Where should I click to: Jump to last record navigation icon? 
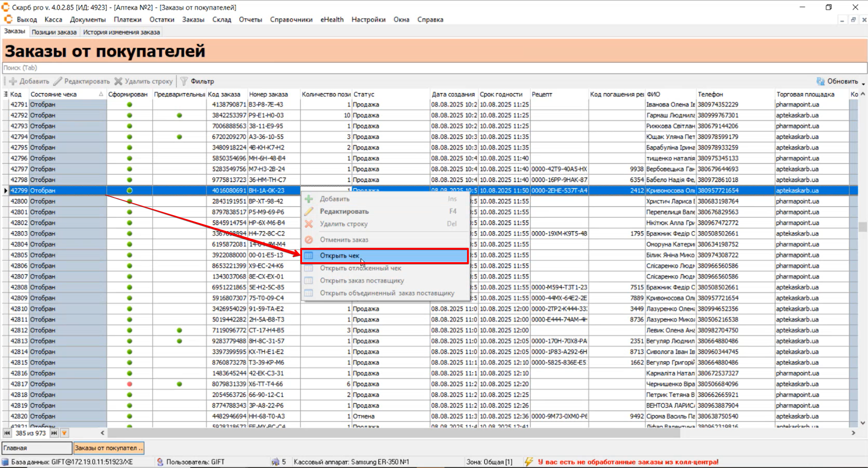coord(54,433)
